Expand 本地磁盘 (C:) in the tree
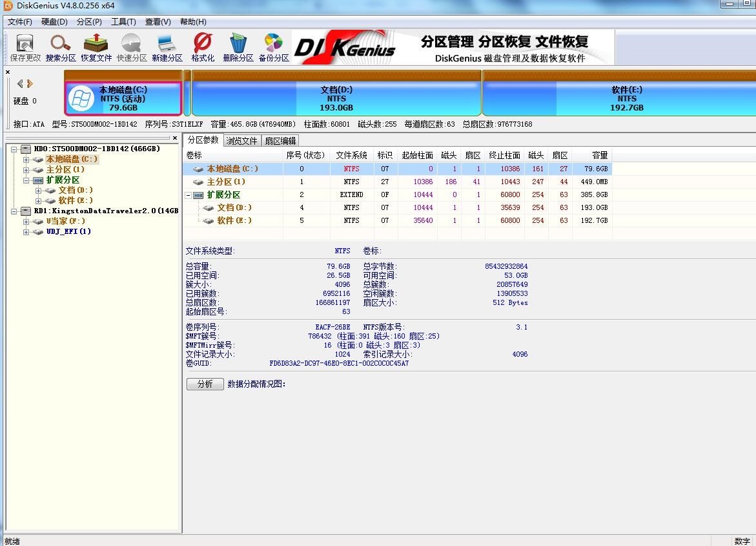 [x=26, y=160]
